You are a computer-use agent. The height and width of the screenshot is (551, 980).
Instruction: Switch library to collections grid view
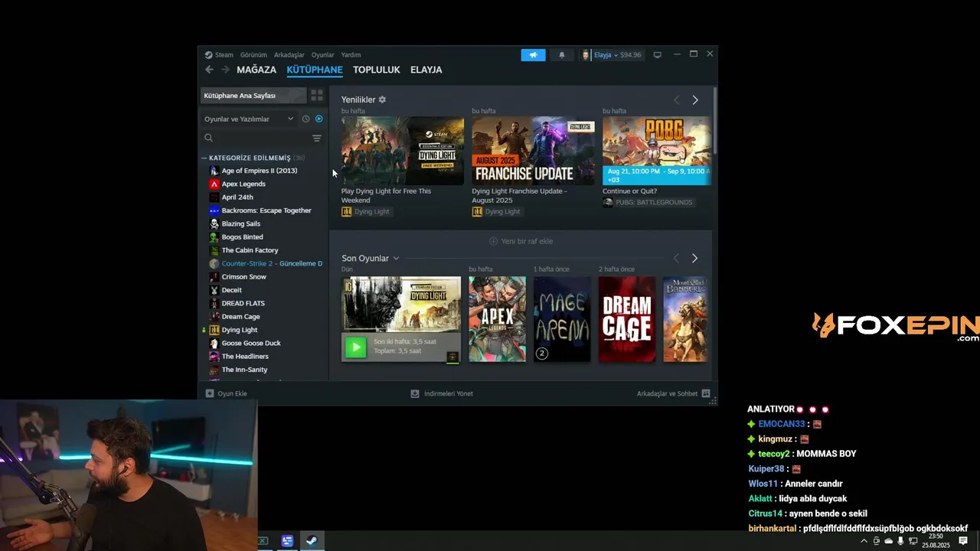point(317,96)
